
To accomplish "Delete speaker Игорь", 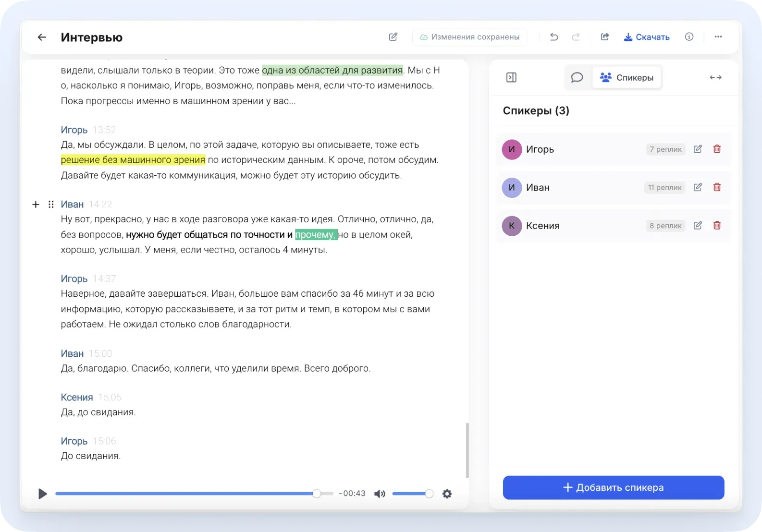I will coord(717,149).
